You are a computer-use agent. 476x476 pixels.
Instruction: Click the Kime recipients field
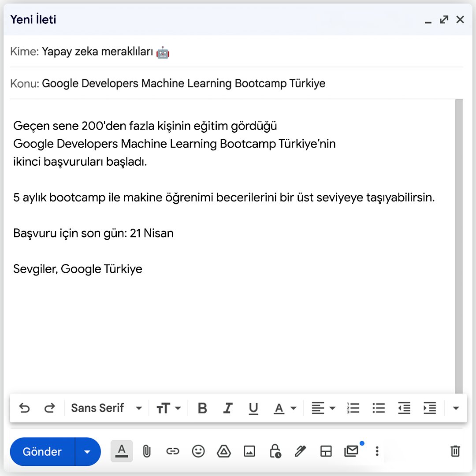click(237, 51)
